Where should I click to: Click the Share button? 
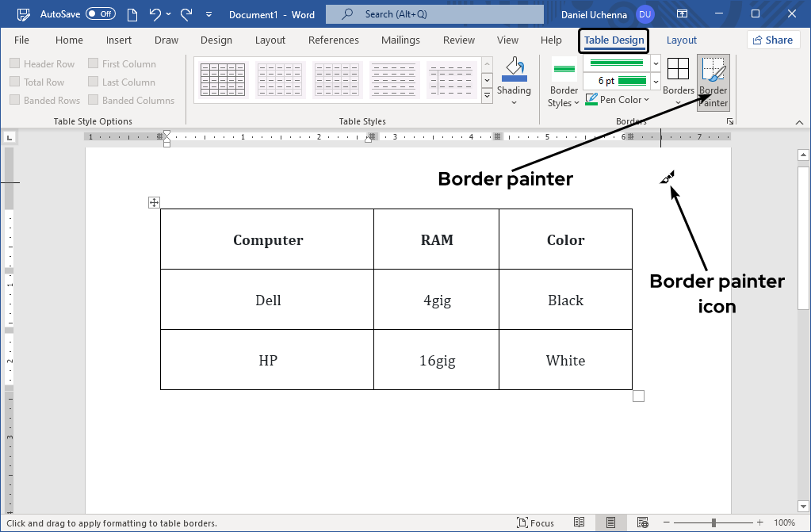[x=772, y=39]
